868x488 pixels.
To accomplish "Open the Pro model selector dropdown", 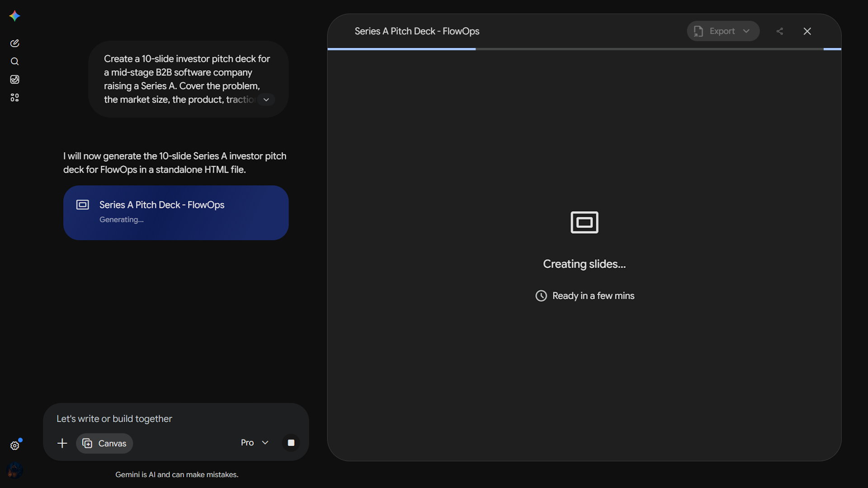I will tap(255, 443).
